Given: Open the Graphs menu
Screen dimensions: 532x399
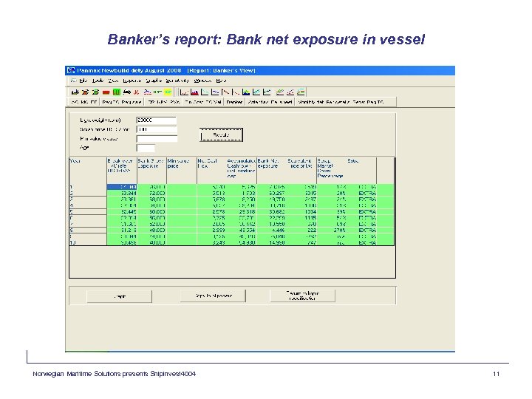Looking at the screenshot, I should coord(154,81).
